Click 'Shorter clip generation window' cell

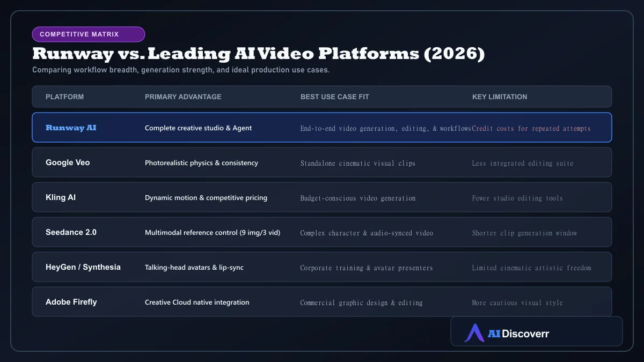525,233
